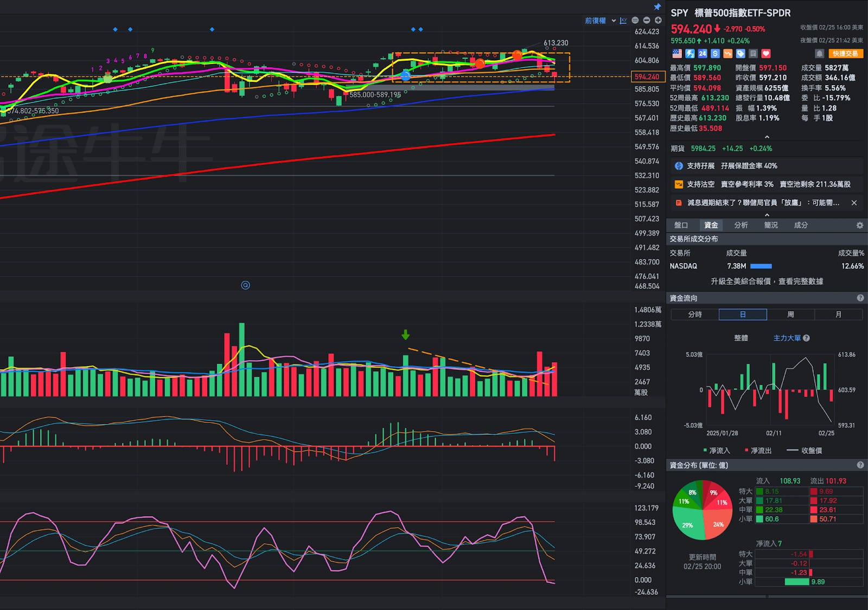Click the blue pin icon above the chart
Image resolution: width=868 pixels, height=610 pixels.
[657, 7]
